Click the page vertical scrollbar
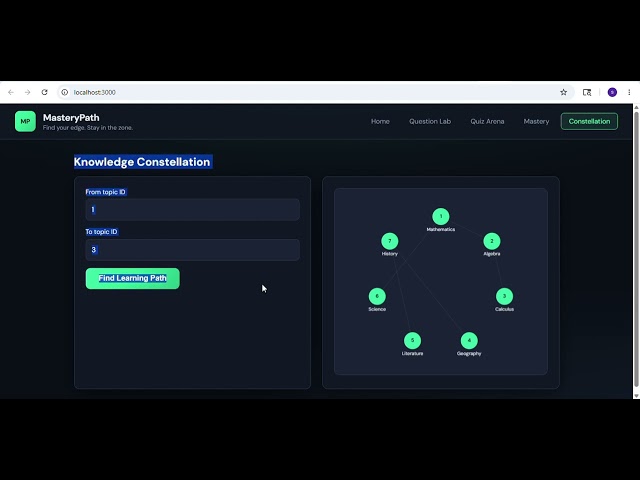This screenshot has height=480, width=640. pos(636,249)
